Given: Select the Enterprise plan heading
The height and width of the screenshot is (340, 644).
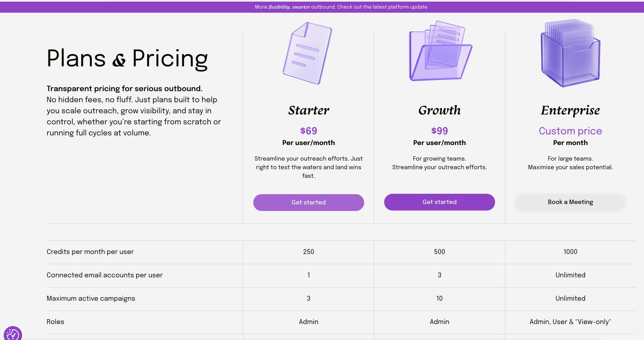Looking at the screenshot, I should pyautogui.click(x=570, y=110).
